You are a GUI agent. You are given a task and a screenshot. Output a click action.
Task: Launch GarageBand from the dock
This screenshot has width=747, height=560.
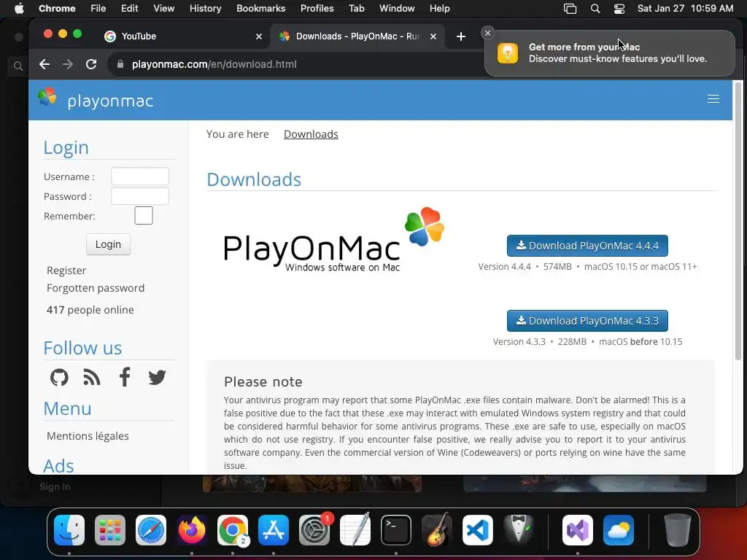coord(437,530)
